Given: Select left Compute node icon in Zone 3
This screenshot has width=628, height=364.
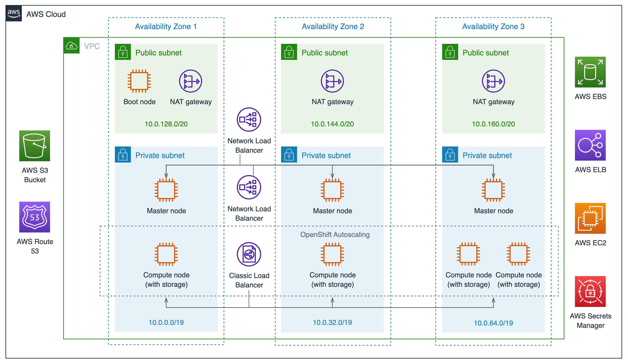Looking at the screenshot, I should pyautogui.click(x=468, y=254).
